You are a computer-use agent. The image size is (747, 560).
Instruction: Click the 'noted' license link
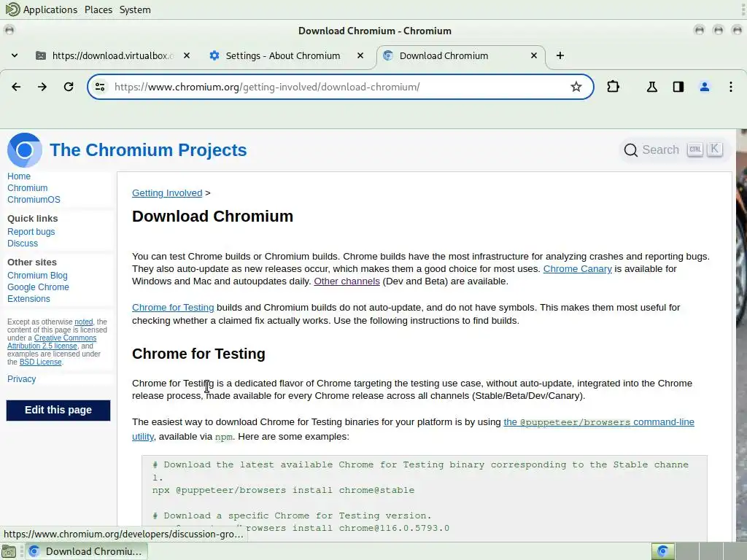tap(83, 322)
